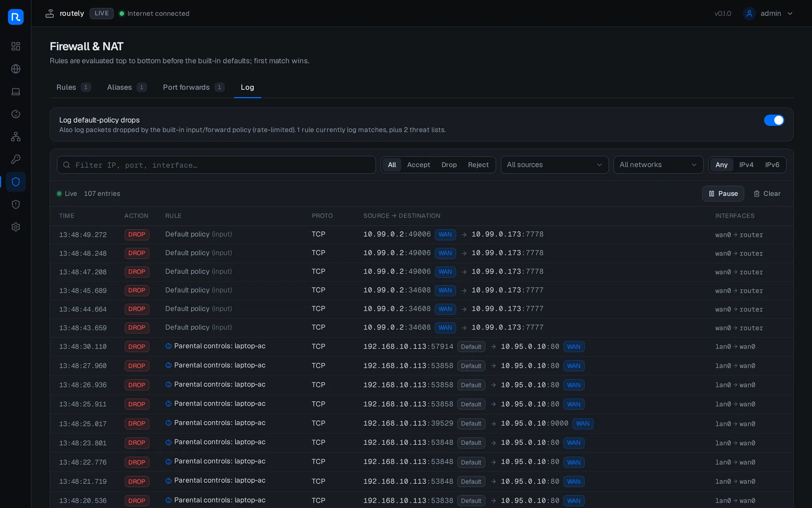The height and width of the screenshot is (508, 812).
Task: Click the routely logo icon
Action: click(16, 17)
